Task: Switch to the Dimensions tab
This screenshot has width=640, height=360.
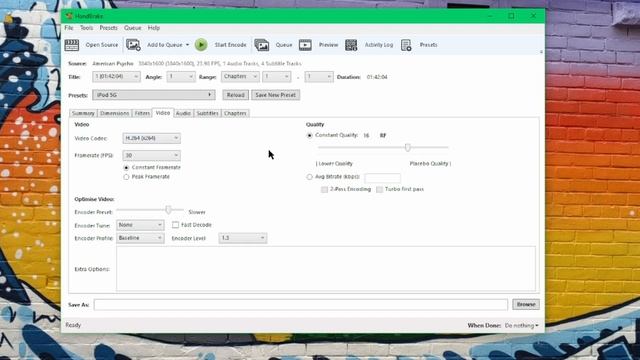Action: coord(115,113)
